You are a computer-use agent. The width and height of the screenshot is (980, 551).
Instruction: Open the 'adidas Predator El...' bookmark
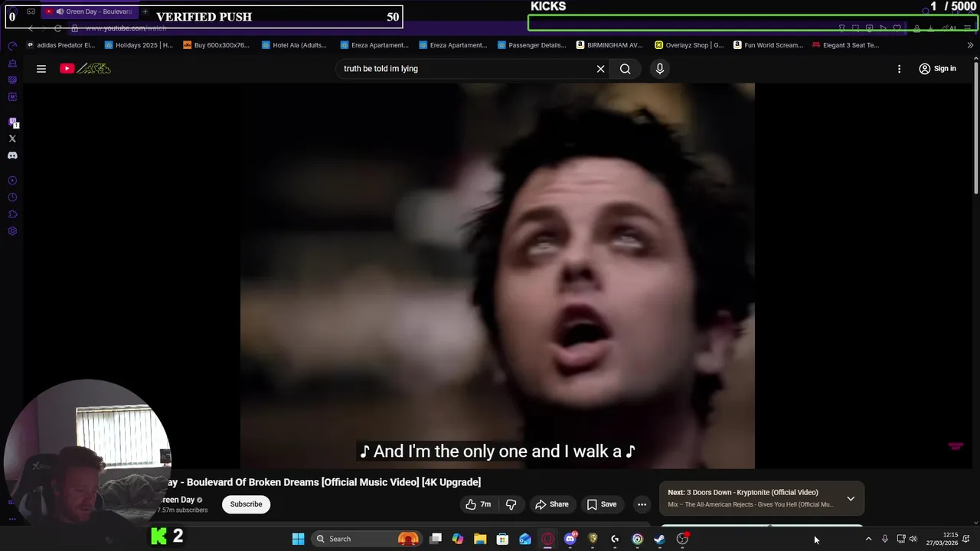pyautogui.click(x=60, y=45)
